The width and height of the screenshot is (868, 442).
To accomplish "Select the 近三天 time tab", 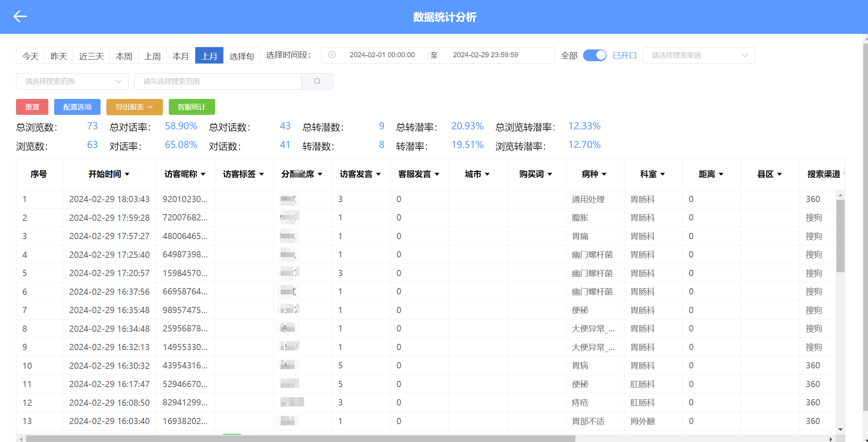I will [92, 56].
